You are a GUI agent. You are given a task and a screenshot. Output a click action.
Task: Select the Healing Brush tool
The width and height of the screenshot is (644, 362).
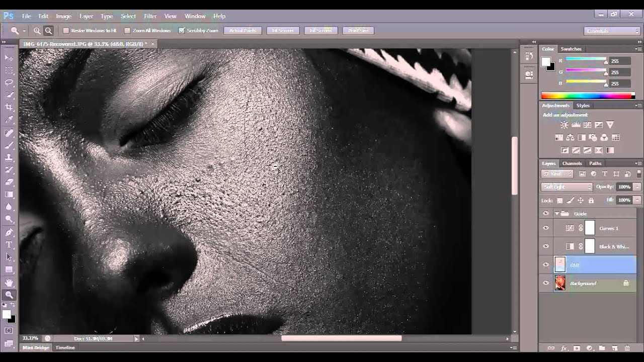9,133
